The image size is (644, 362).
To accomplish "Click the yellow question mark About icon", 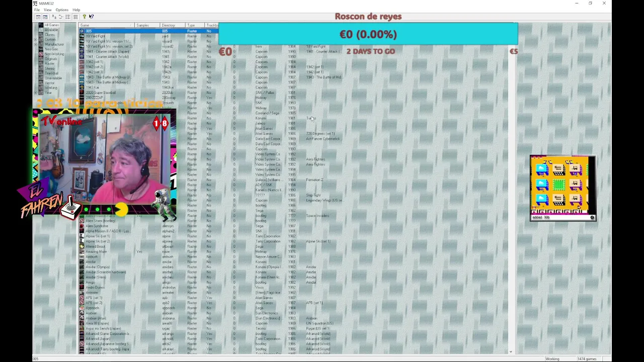I will (x=85, y=17).
